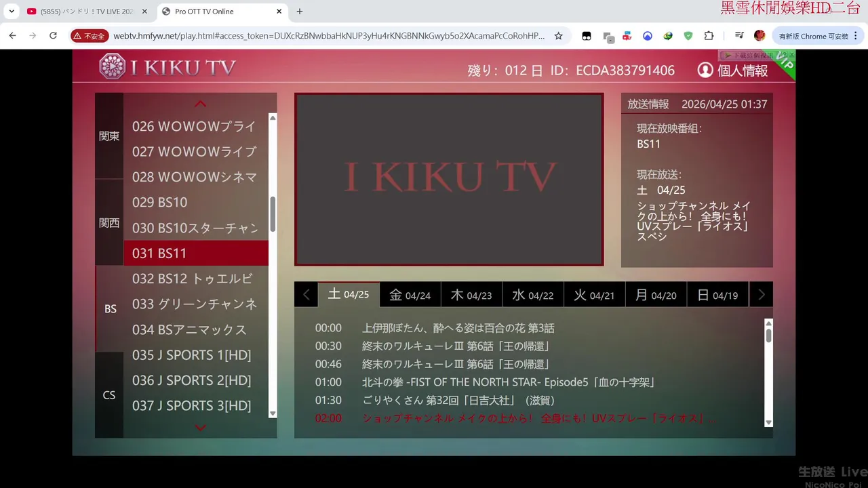Click program list scrollbar up arrow
868x488 pixels.
point(768,323)
